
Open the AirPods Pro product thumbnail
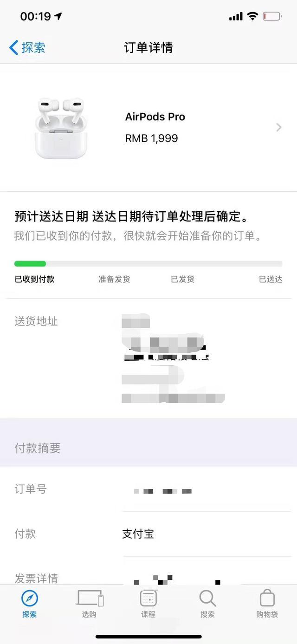coord(60,128)
